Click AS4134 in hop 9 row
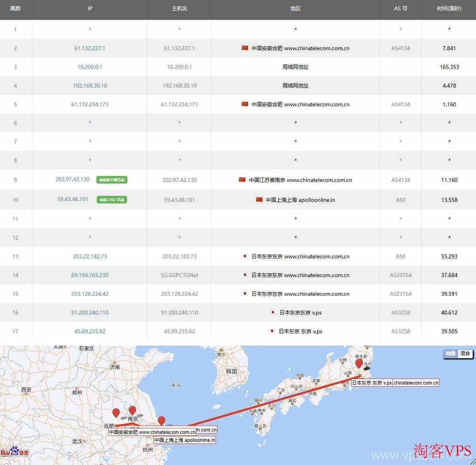476x465 pixels. tap(400, 180)
